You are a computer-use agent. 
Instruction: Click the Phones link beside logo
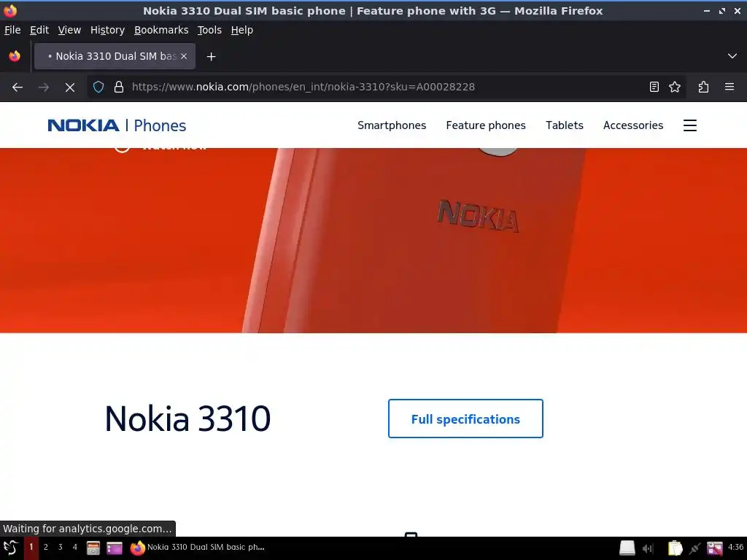click(x=160, y=125)
